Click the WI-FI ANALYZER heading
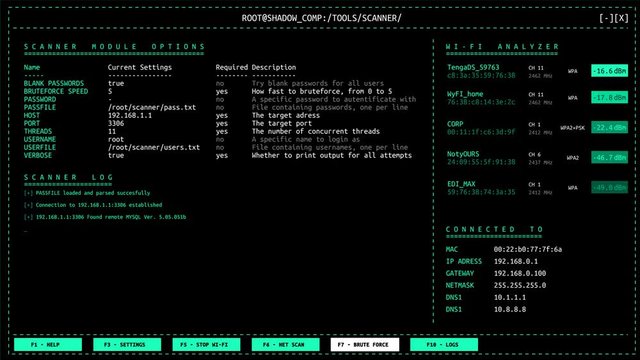The width and height of the screenshot is (640, 360). click(x=502, y=47)
